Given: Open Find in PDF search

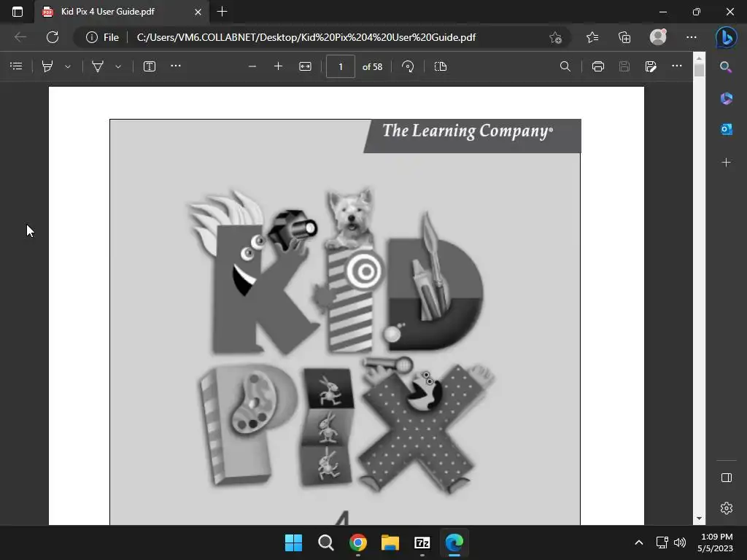Looking at the screenshot, I should pyautogui.click(x=565, y=66).
